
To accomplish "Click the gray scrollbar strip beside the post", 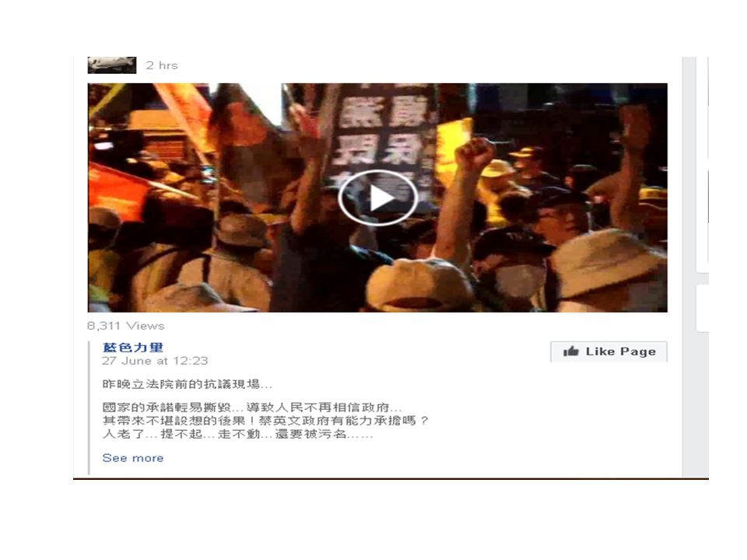I will [x=689, y=267].
